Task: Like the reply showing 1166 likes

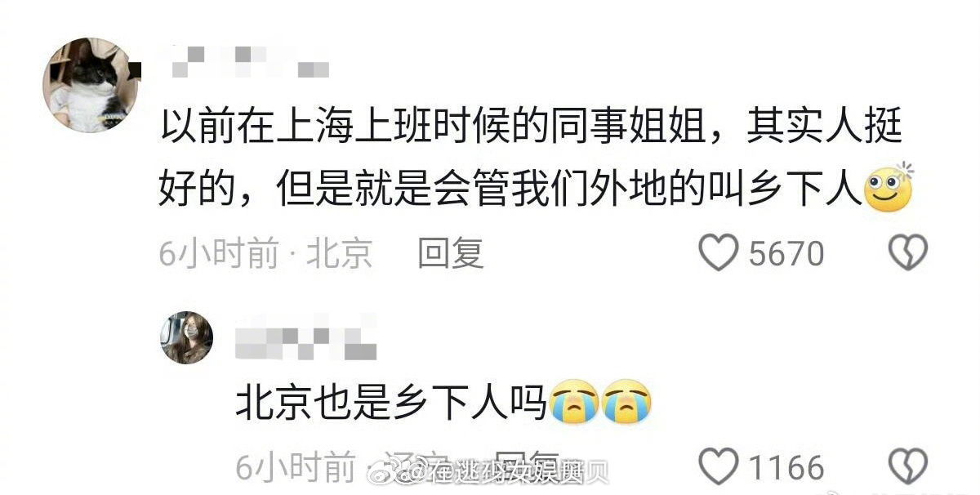Action: click(719, 466)
